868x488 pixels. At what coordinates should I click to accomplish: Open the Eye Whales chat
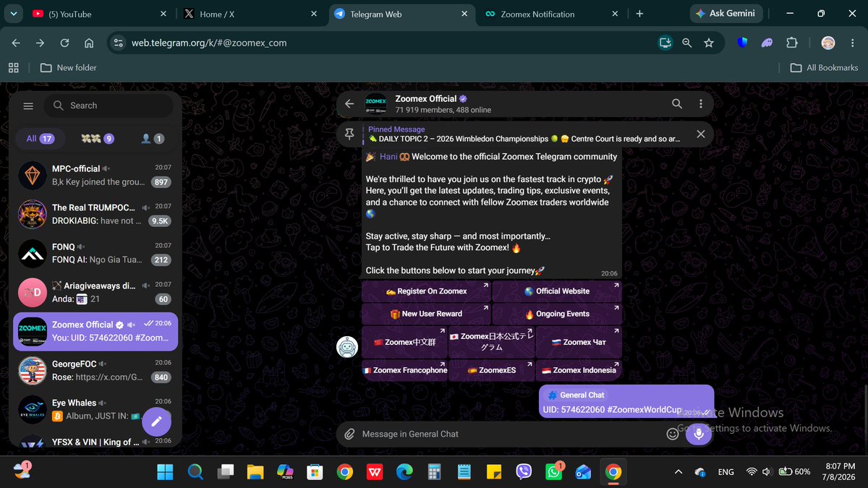(95, 409)
